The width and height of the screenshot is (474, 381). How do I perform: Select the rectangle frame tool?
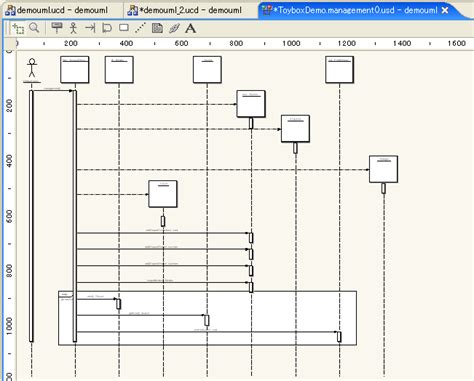coord(124,28)
